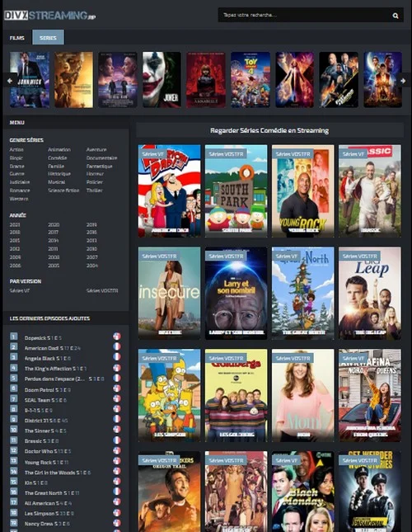Open Perdus dans l'espace episode link

64,379
